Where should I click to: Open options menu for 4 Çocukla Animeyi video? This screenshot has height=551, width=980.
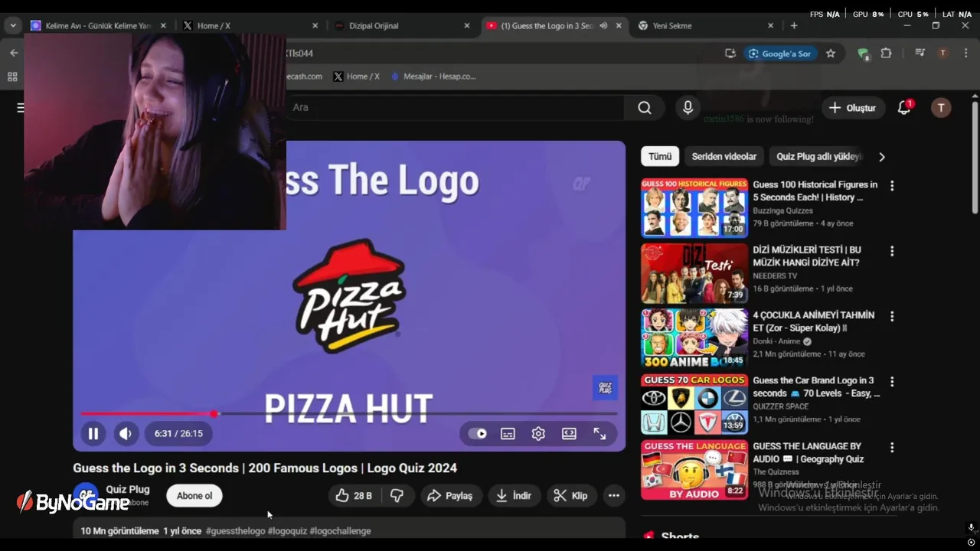[891, 316]
